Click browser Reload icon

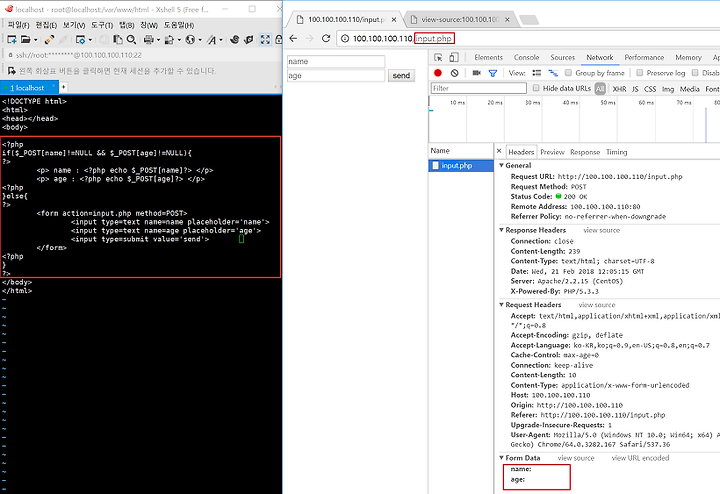326,39
